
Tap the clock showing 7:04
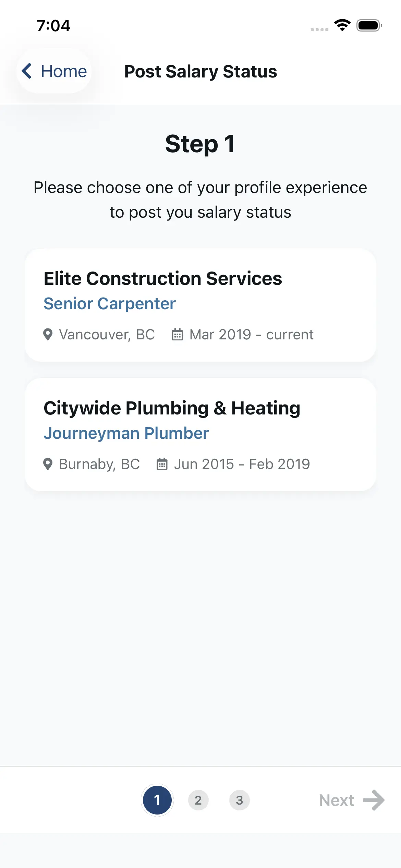pos(53,26)
